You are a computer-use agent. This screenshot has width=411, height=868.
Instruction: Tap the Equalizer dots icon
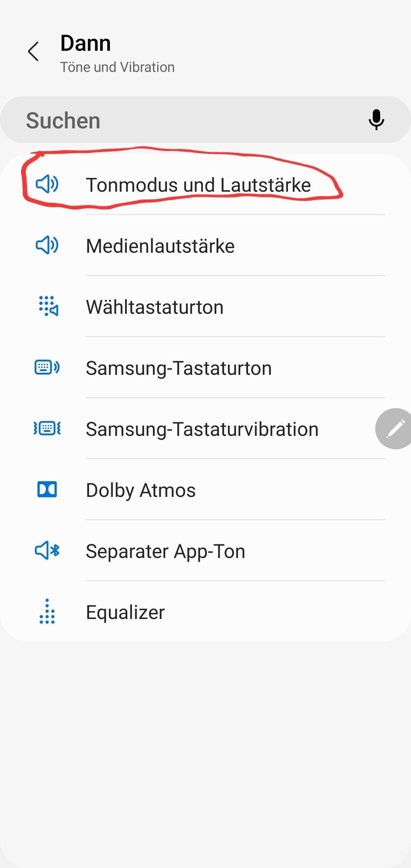pos(47,612)
